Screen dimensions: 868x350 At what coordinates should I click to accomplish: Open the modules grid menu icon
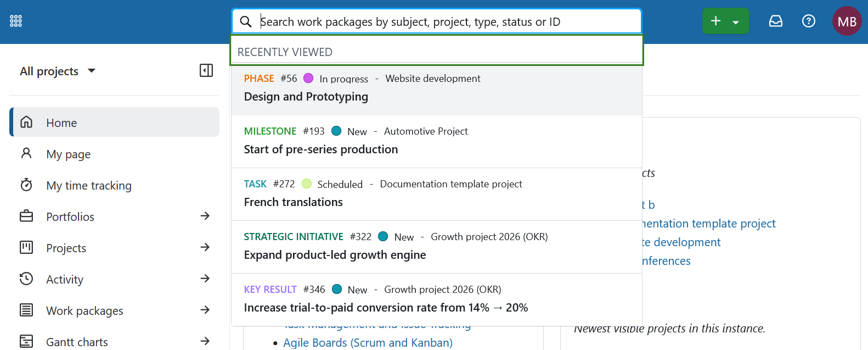pyautogui.click(x=16, y=21)
